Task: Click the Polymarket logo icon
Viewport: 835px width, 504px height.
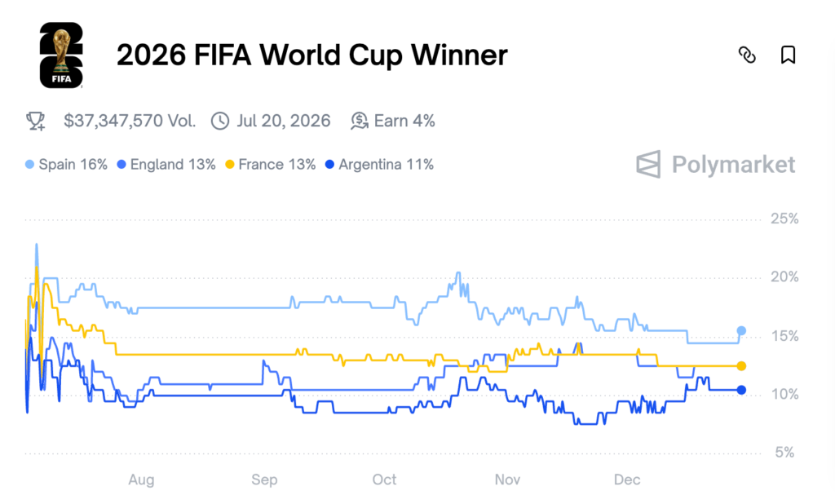Action: [649, 164]
